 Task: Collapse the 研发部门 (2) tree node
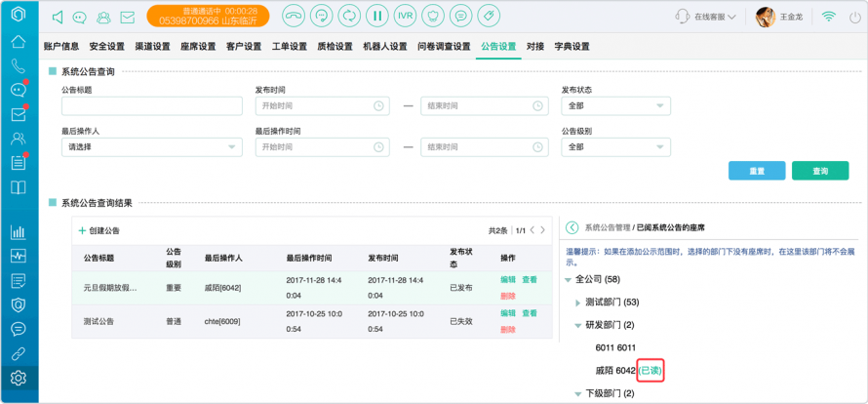(578, 325)
